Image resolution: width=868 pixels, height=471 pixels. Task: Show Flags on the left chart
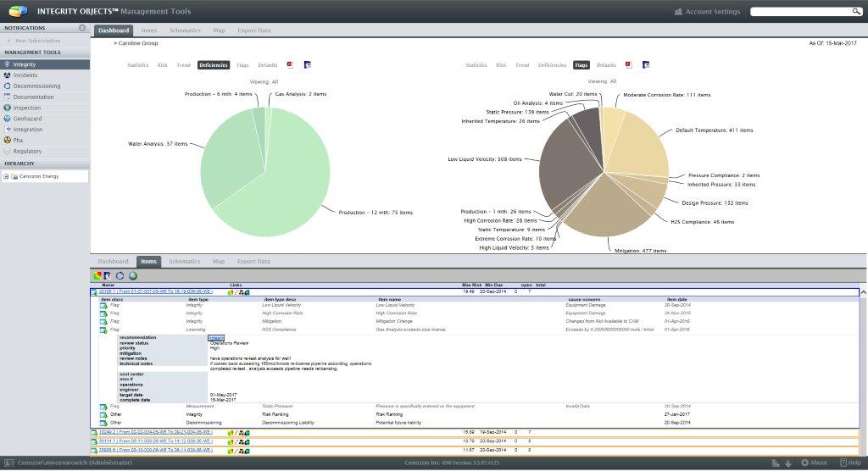pyautogui.click(x=242, y=65)
